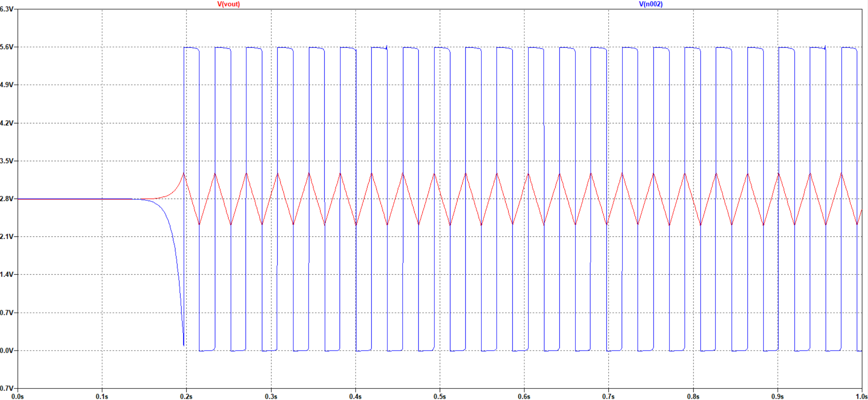Click the 0.9s time axis label
The image size is (868, 400).
coord(777,396)
